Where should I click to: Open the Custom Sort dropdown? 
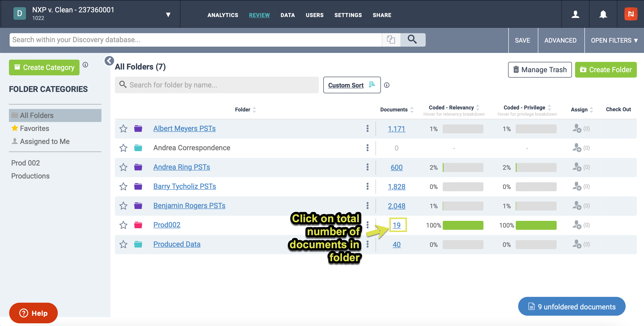[352, 85]
